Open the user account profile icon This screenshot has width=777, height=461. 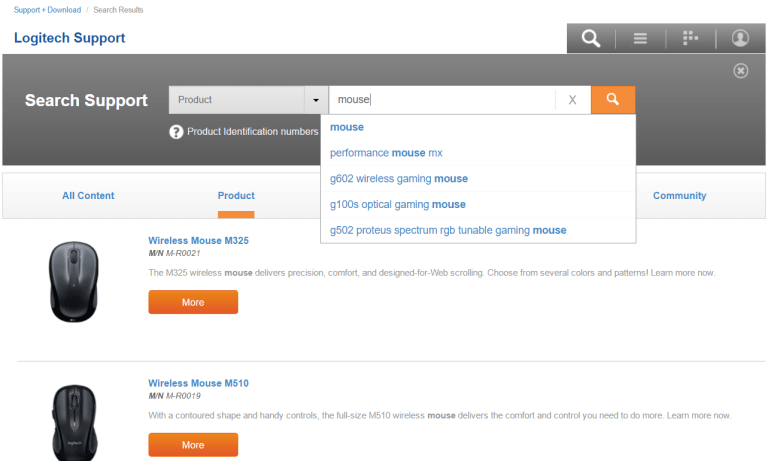point(740,38)
